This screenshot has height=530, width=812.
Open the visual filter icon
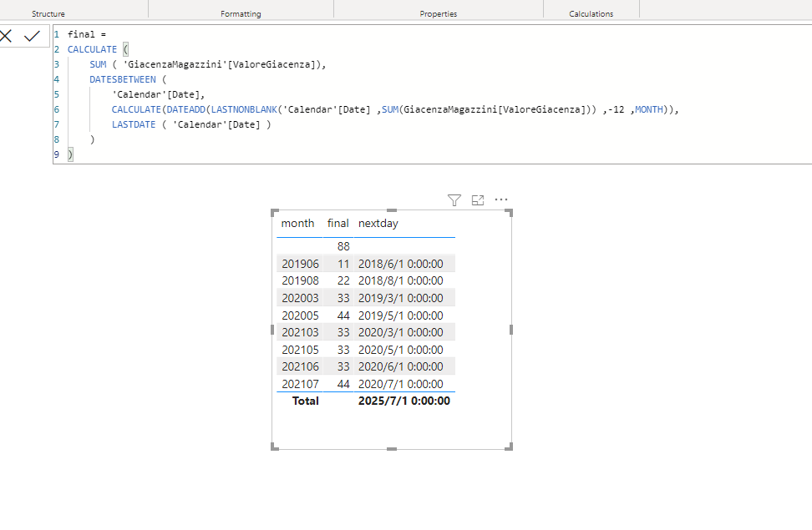pos(454,199)
